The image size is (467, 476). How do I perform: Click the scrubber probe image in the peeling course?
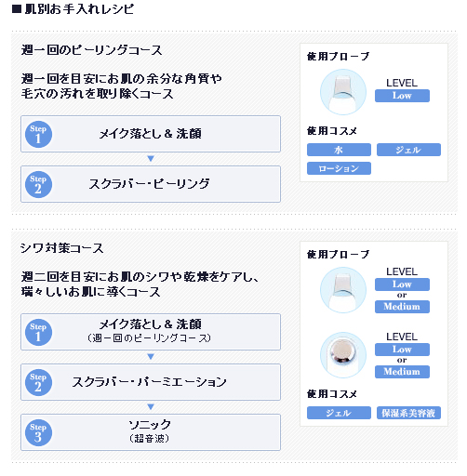point(343,92)
